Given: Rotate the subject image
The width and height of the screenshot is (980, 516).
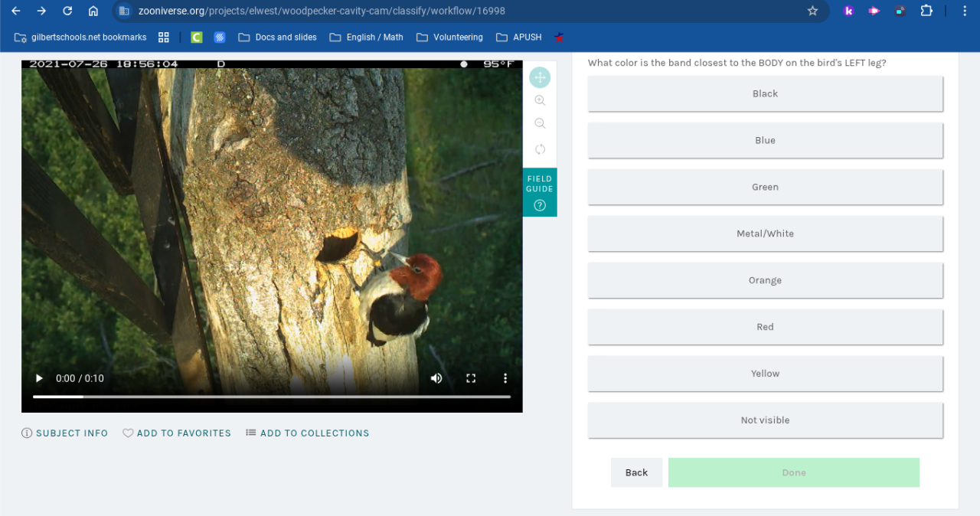Looking at the screenshot, I should (540, 149).
